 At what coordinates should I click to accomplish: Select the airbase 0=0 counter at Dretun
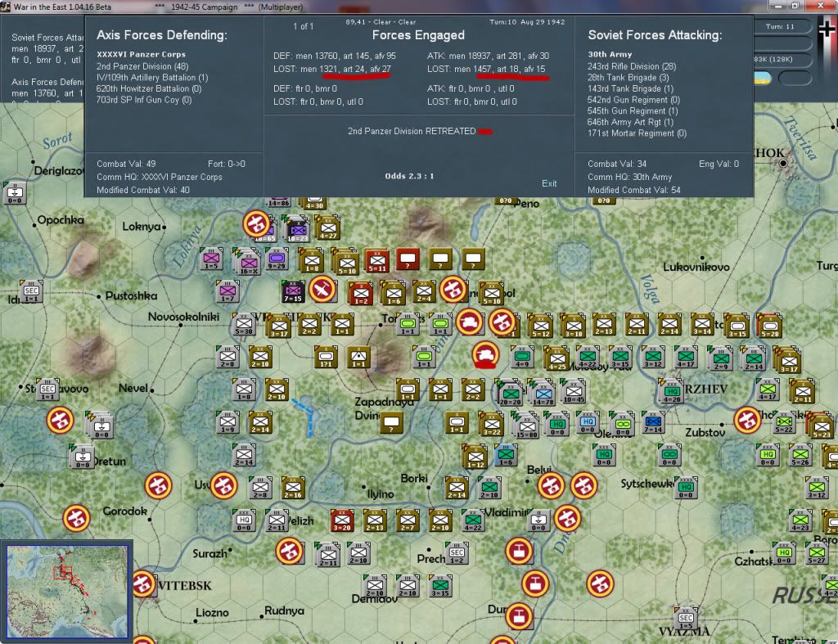pos(83,457)
